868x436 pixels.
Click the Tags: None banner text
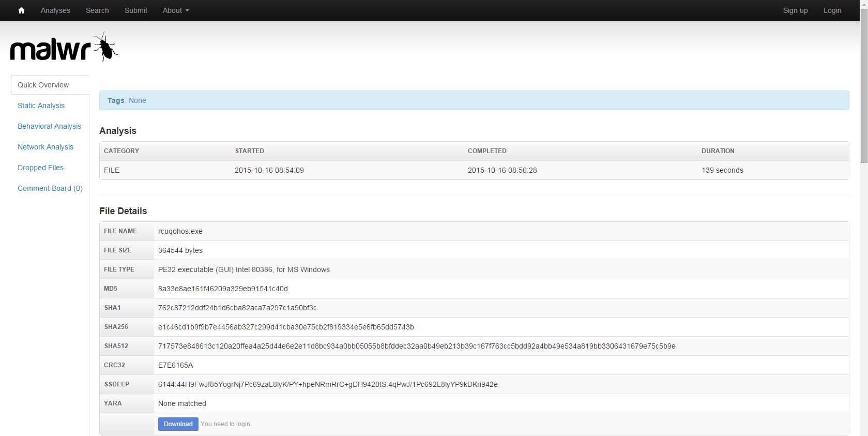(127, 100)
